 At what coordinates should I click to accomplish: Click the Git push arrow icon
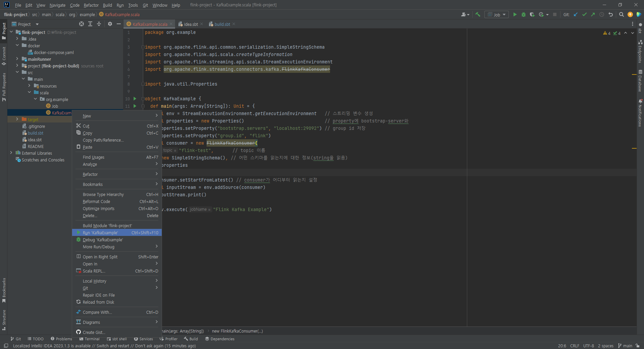point(593,14)
